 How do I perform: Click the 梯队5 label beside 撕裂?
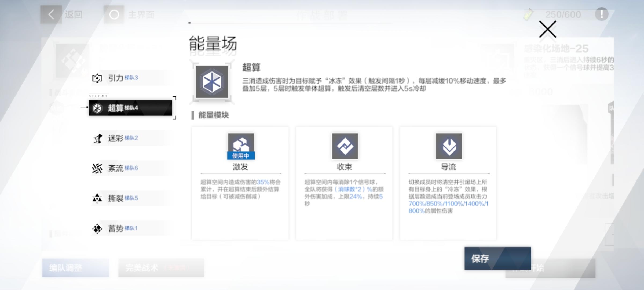[131, 198]
